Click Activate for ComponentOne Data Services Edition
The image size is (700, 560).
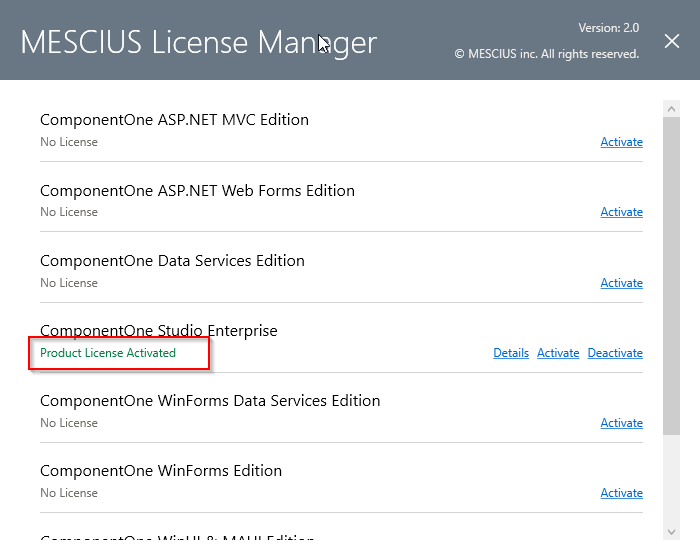coord(621,283)
